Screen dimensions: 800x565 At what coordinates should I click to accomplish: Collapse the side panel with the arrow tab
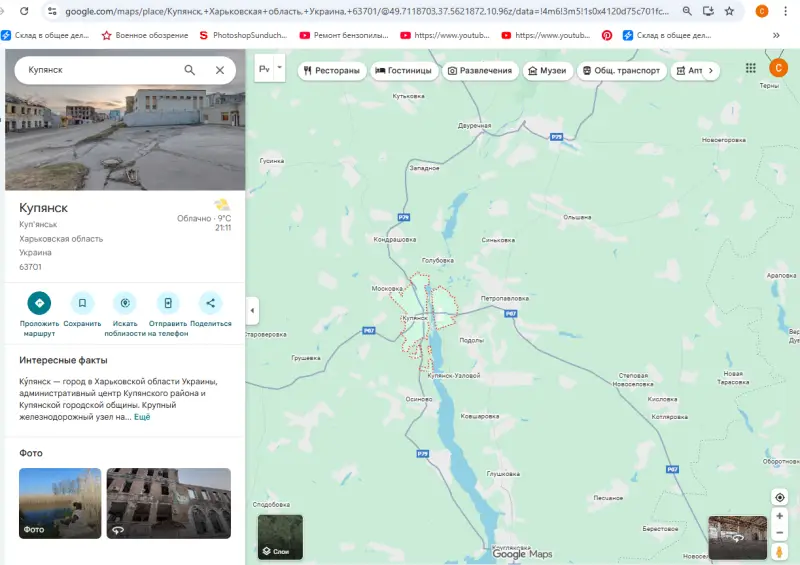point(251,311)
